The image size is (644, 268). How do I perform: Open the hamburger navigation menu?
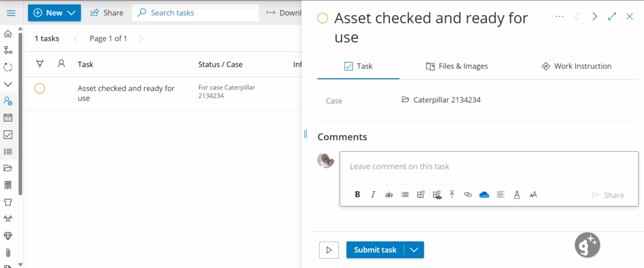tap(11, 12)
